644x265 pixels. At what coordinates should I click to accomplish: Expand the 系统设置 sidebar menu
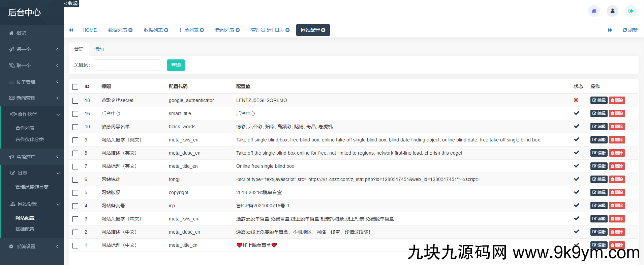tap(32, 246)
